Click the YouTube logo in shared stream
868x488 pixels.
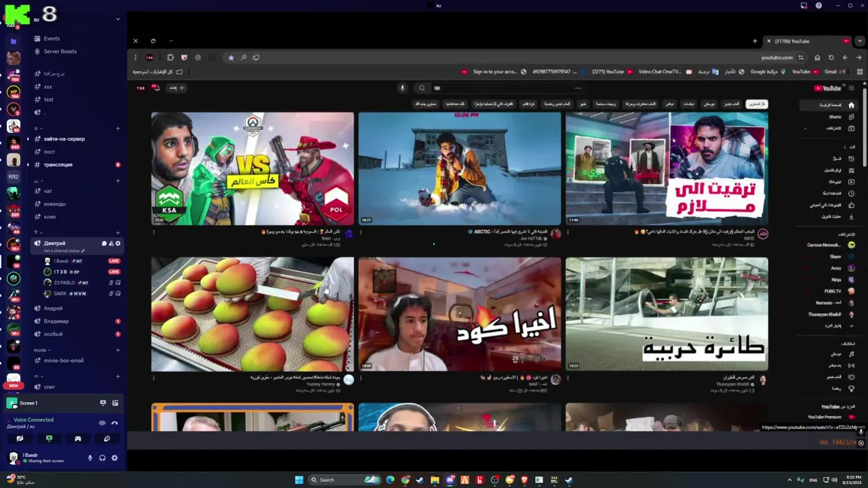827,88
